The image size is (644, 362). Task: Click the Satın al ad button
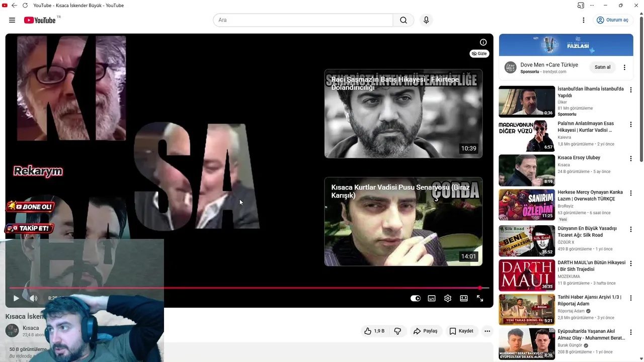click(602, 67)
